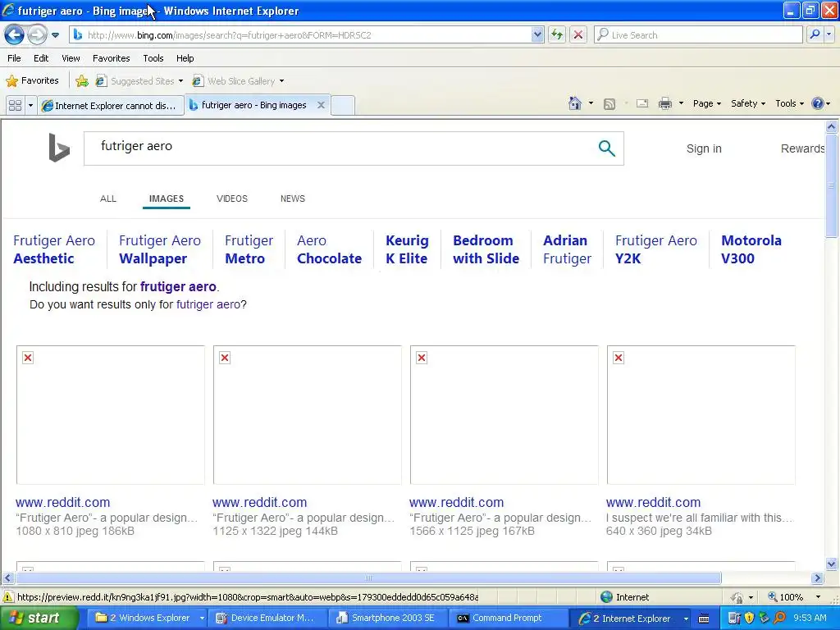Expand the command bar Tools menu
The width and height of the screenshot is (840, 630).
coord(789,103)
